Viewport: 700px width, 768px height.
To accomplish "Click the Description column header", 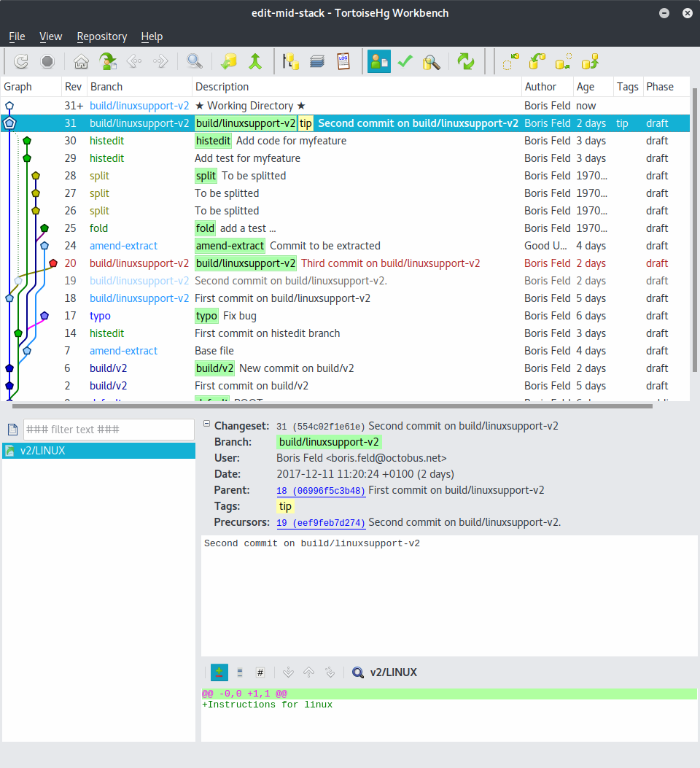I will pos(357,87).
